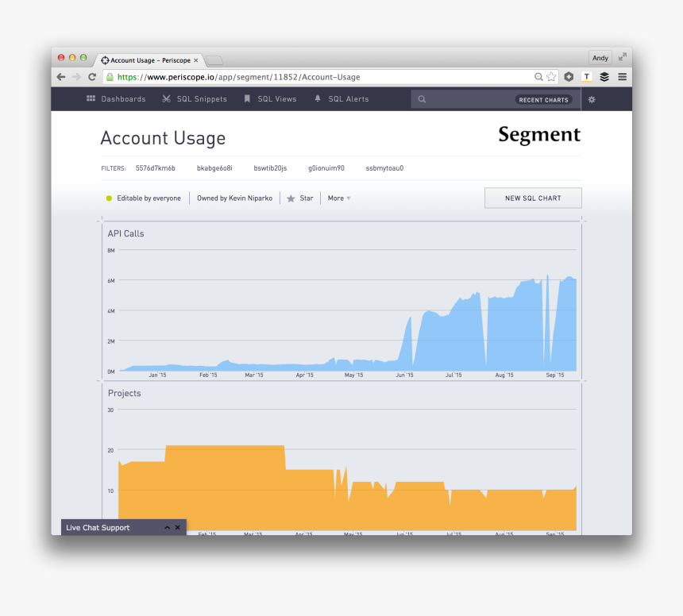Click the SQL Views bookmark icon
Screen dimensions: 683x616
coord(247,98)
